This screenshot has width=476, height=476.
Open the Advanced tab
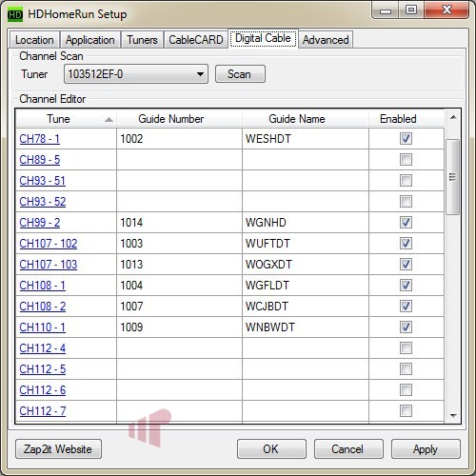tap(326, 40)
